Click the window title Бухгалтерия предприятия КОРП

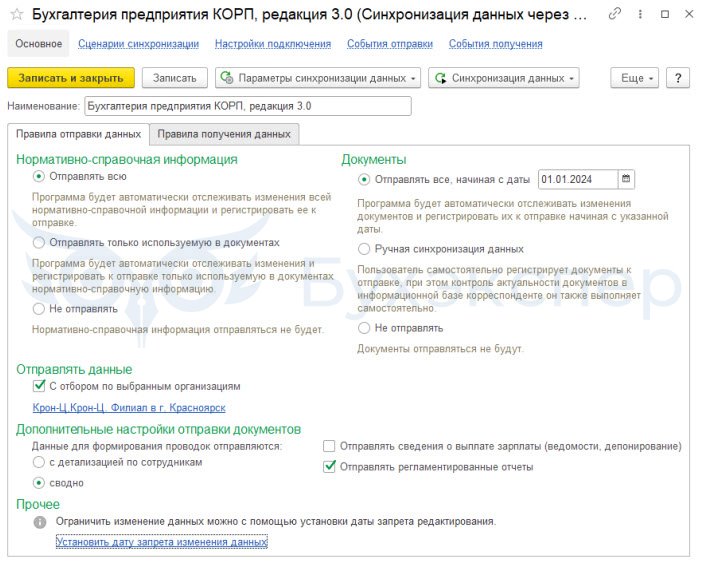[x=309, y=15]
